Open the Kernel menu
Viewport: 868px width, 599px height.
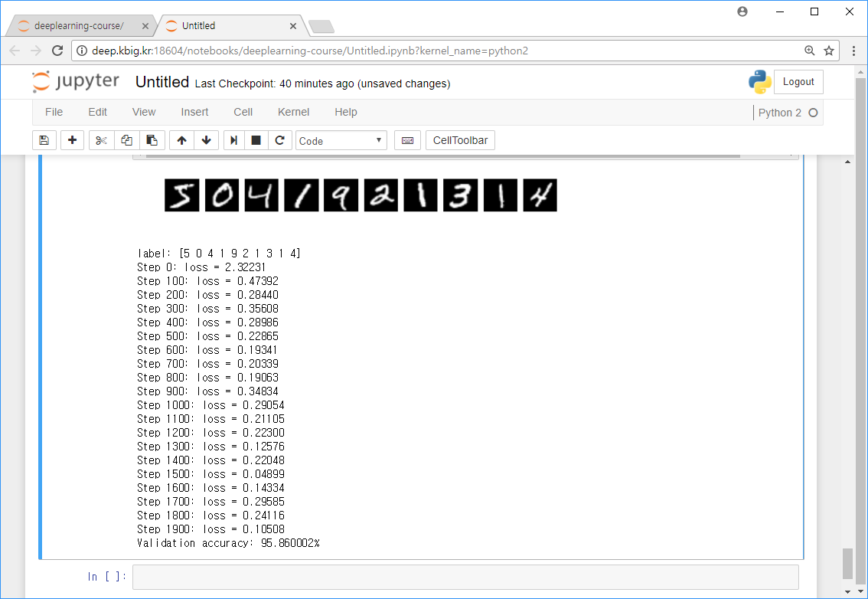click(x=293, y=112)
